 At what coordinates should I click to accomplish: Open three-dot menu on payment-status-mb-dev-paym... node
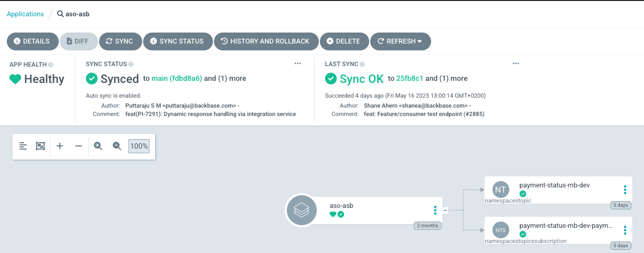[625, 230]
